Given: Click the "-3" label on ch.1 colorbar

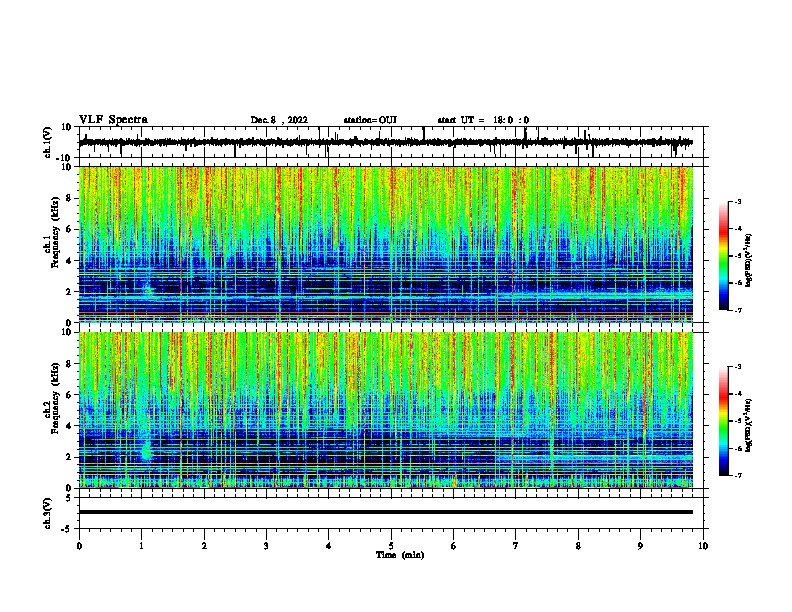Looking at the screenshot, I should [x=738, y=201].
